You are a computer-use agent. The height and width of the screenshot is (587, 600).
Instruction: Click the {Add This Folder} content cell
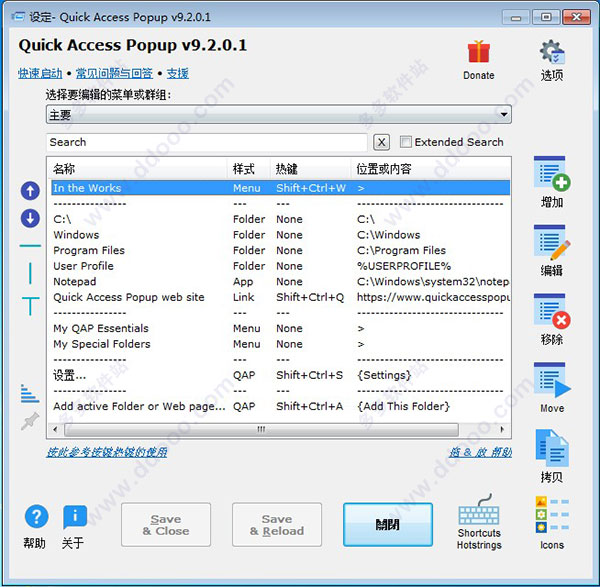point(403,406)
